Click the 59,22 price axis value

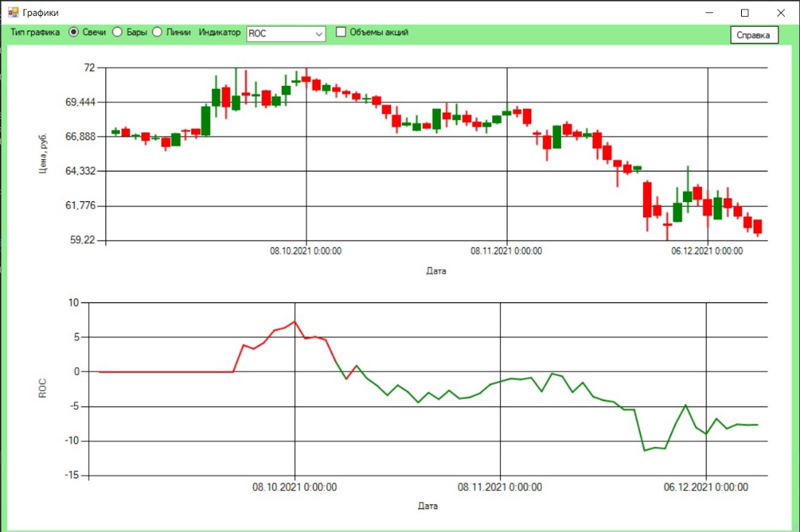click(x=83, y=239)
